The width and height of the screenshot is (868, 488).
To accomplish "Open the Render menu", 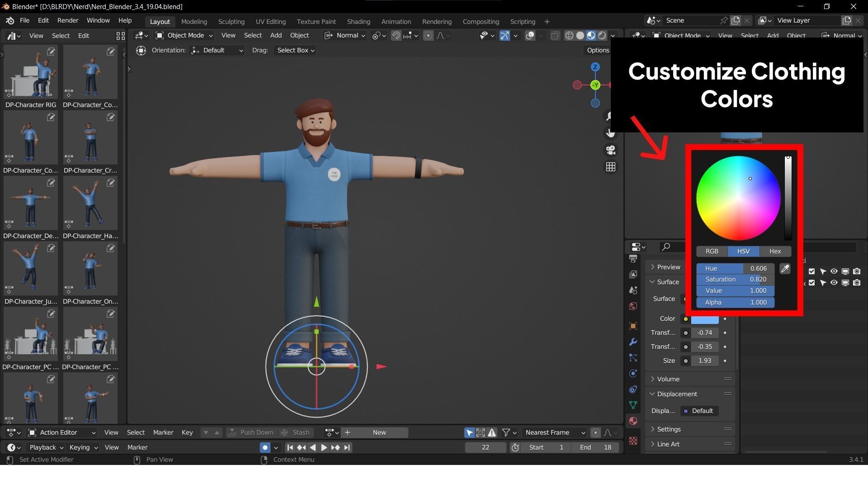I will 68,21.
